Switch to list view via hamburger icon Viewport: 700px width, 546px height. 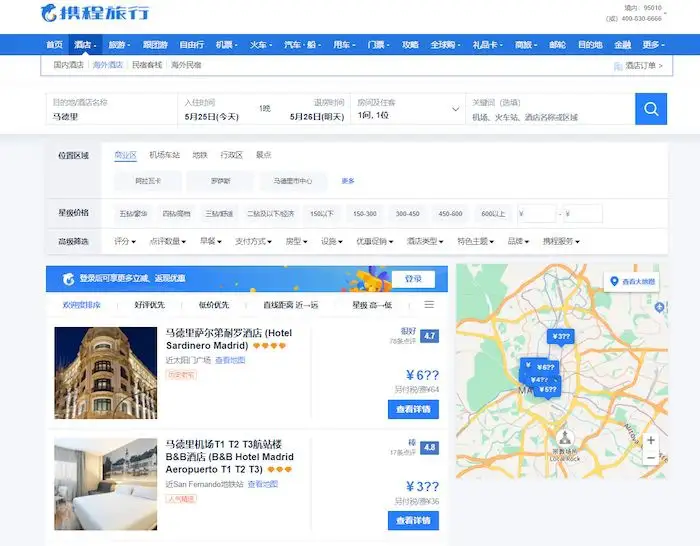coord(429,304)
